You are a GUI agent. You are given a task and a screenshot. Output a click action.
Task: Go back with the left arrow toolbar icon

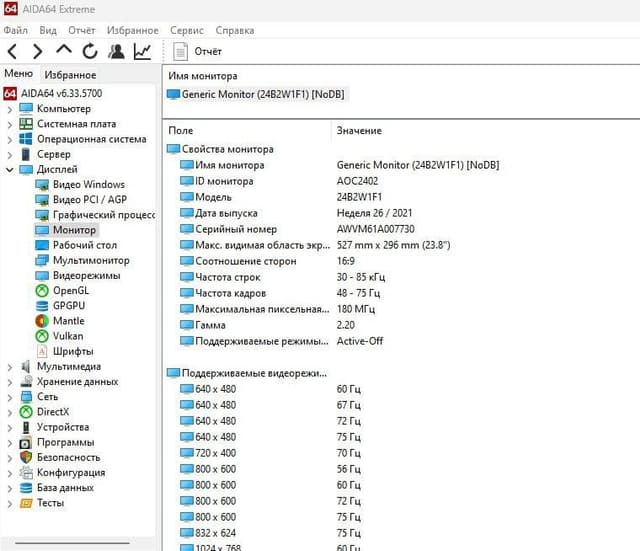coord(13,51)
